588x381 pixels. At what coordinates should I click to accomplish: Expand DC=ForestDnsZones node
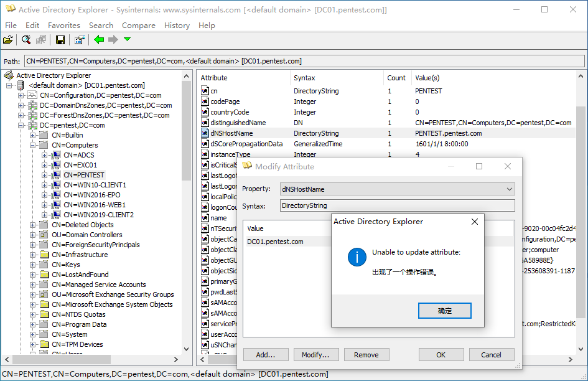pyautogui.click(x=21, y=115)
